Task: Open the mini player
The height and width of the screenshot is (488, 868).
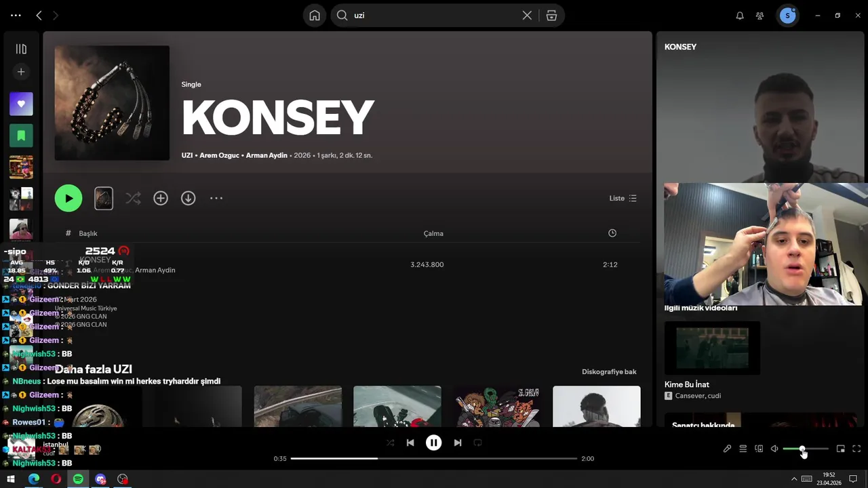Action: click(841, 449)
